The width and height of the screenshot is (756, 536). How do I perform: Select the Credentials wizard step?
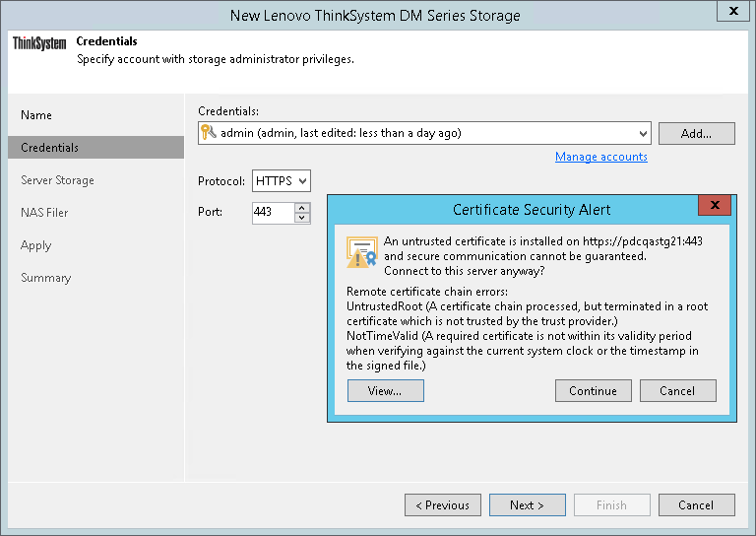[x=95, y=148]
